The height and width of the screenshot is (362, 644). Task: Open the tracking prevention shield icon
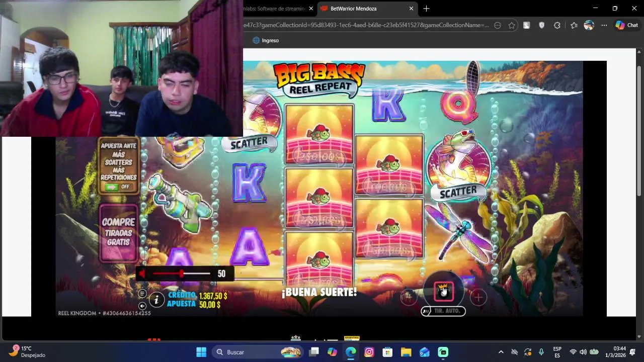point(541,25)
